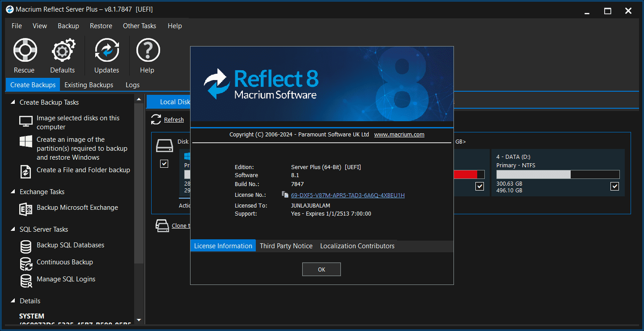Screen dimensions: 644x331
Task: Click the license number link
Action: pos(348,195)
